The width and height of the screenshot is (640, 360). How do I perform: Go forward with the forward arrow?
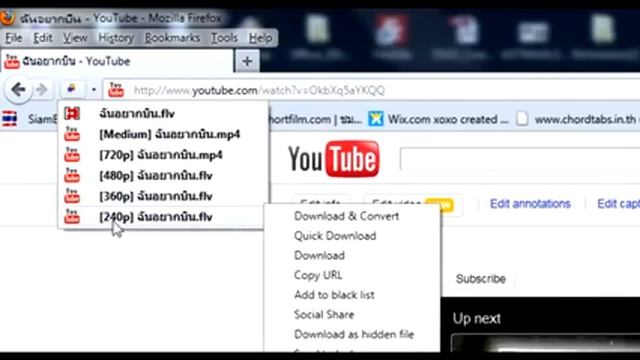click(42, 90)
